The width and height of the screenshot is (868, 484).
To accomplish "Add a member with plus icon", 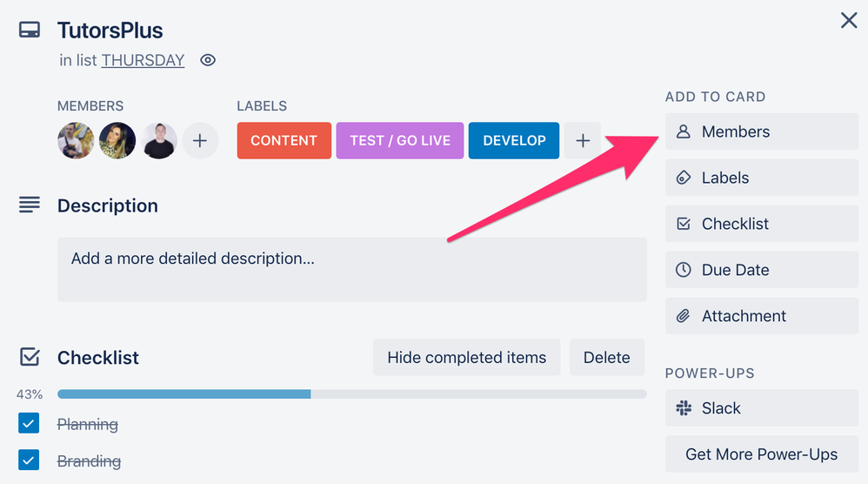I will point(200,140).
